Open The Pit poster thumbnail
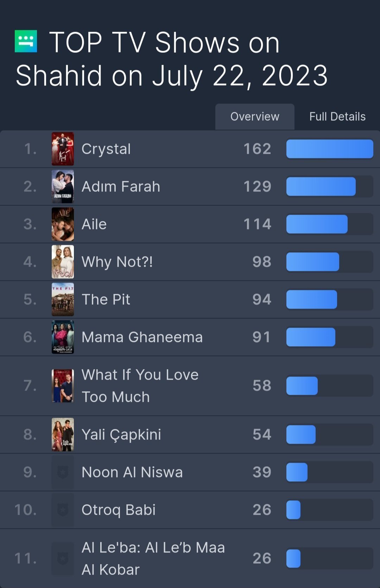Screen dimensions: 380x588 (x=63, y=299)
